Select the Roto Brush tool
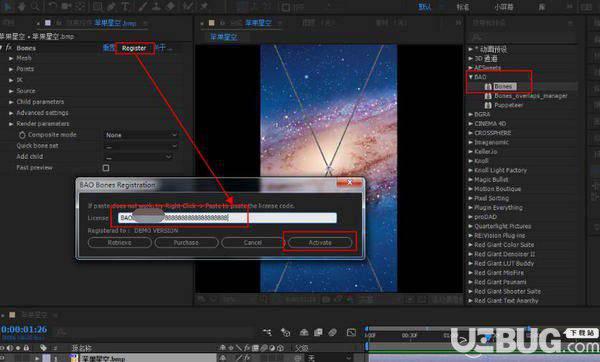The height and width of the screenshot is (362, 600). (x=189, y=6)
